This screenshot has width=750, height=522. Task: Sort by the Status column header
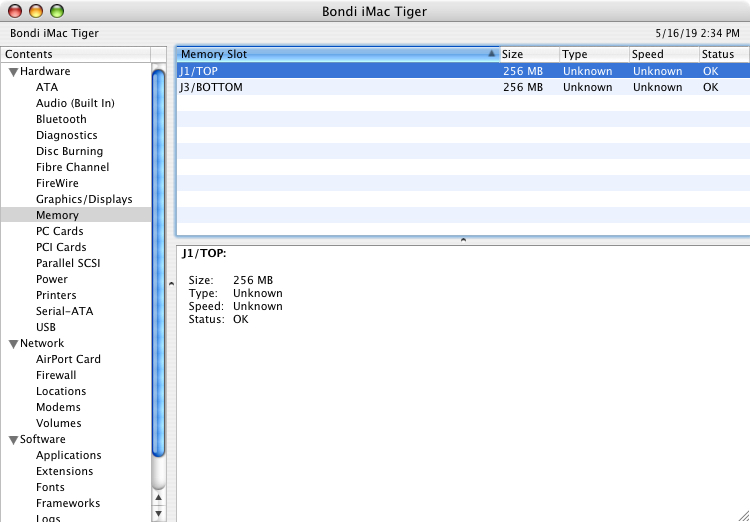click(x=724, y=55)
